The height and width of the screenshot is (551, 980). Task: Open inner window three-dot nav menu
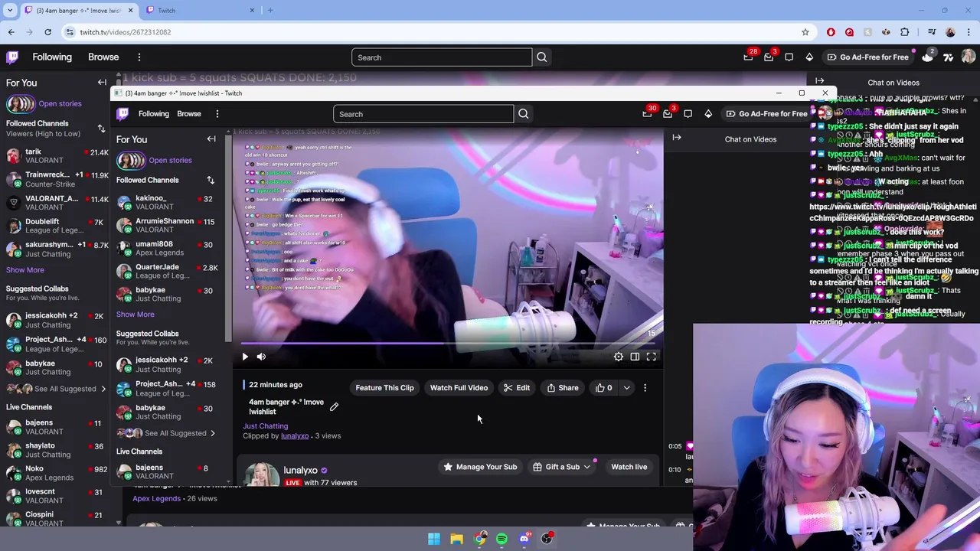tap(217, 114)
